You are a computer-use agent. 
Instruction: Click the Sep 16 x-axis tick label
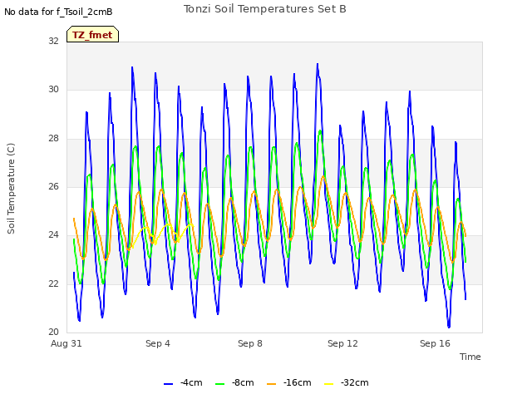pyautogui.click(x=435, y=343)
